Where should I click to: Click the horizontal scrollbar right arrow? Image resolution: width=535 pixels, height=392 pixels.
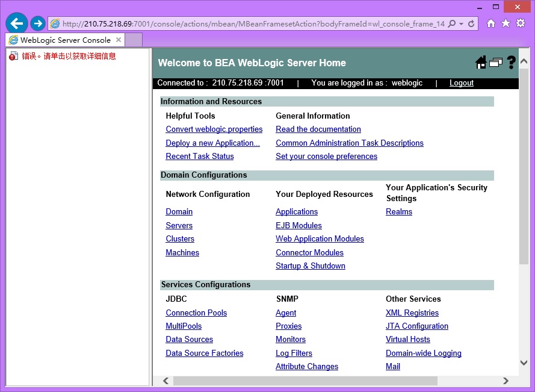click(506, 381)
